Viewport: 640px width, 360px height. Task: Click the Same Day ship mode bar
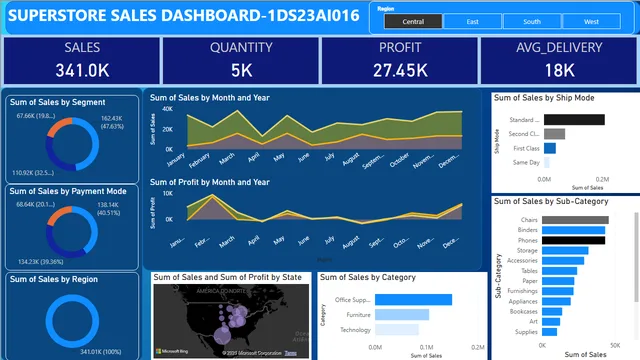[x=547, y=162]
